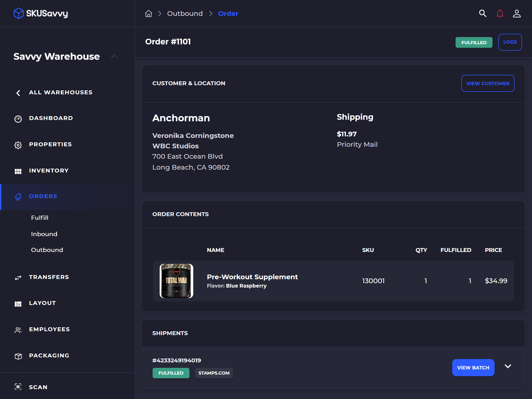The height and width of the screenshot is (399, 532).
Task: Open the Inbound menu entry
Action: pyautogui.click(x=44, y=234)
